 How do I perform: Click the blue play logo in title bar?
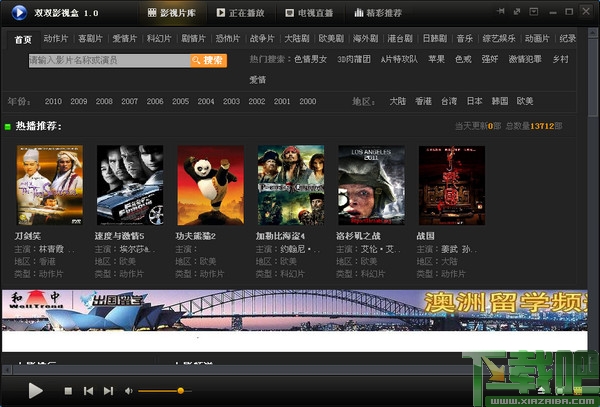tap(19, 13)
